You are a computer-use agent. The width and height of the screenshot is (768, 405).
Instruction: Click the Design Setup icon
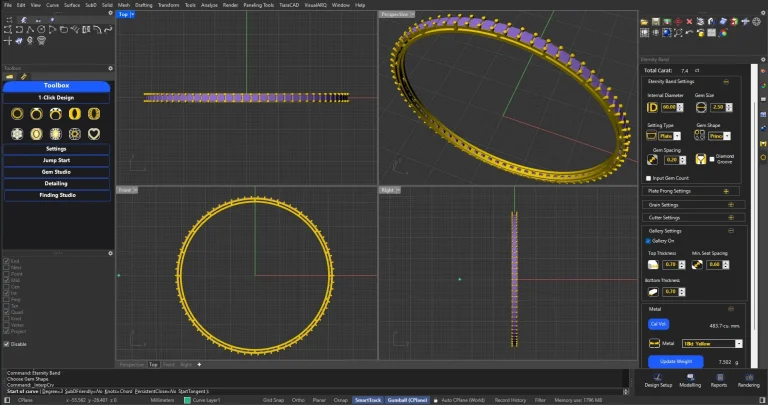pos(658,375)
